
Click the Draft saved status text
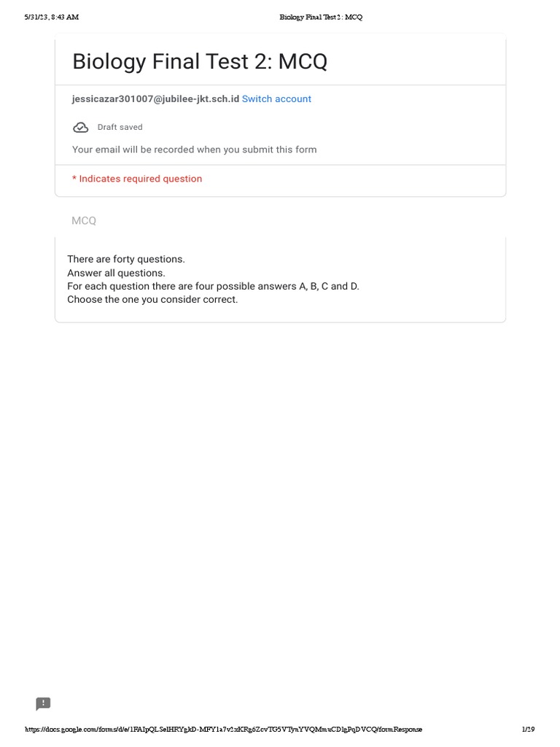pyautogui.click(x=120, y=128)
